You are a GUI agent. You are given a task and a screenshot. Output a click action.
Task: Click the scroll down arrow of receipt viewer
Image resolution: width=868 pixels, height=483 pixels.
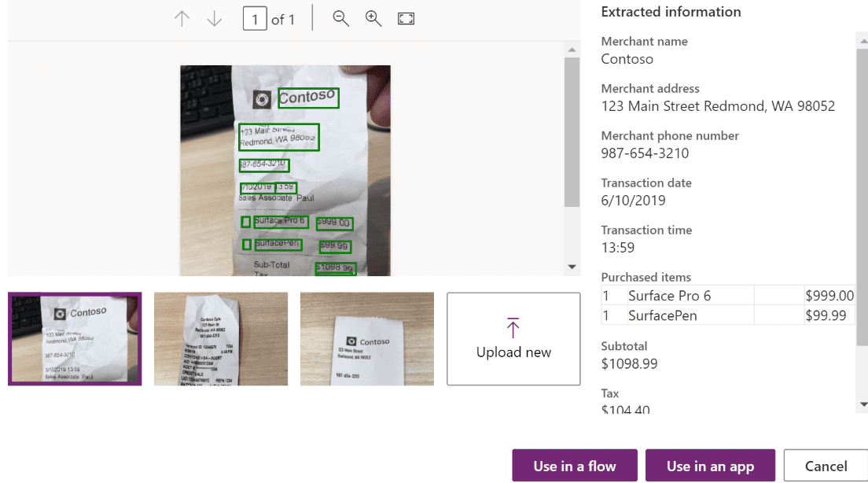click(x=572, y=267)
